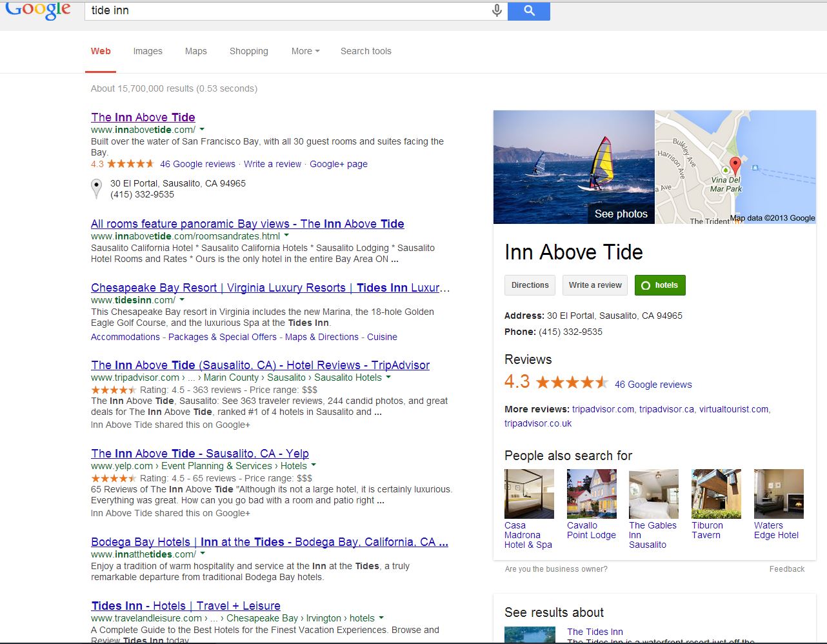This screenshot has width=827, height=644.
Task: Click the orange star rating in the Reviews panel
Action: click(x=572, y=383)
